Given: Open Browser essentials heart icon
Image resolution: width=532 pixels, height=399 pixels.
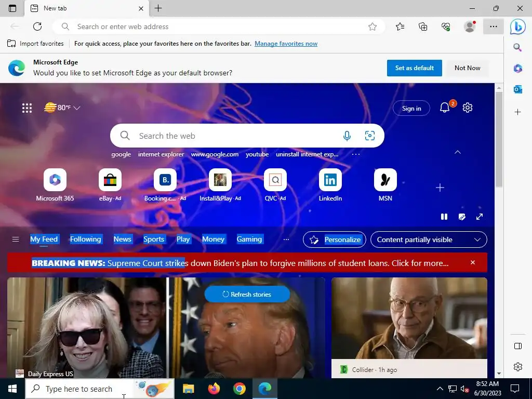Looking at the screenshot, I should tap(446, 26).
